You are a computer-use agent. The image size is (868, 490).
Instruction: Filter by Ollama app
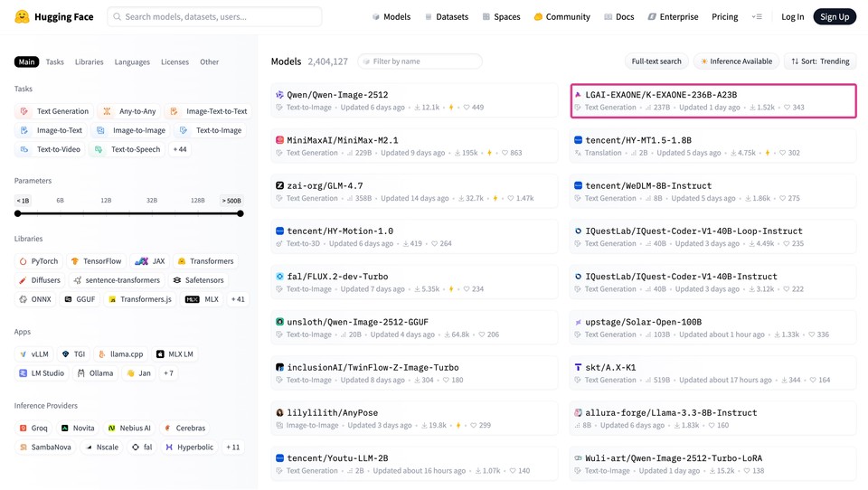(95, 373)
